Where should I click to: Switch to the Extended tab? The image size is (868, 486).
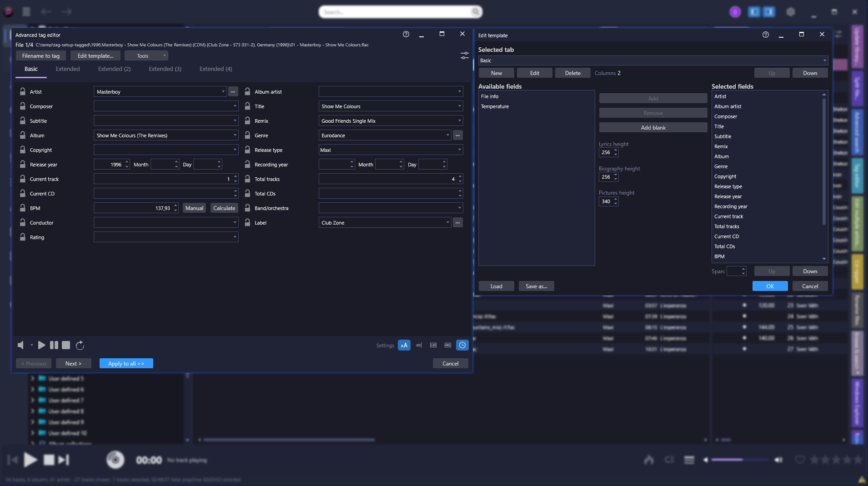(68, 69)
